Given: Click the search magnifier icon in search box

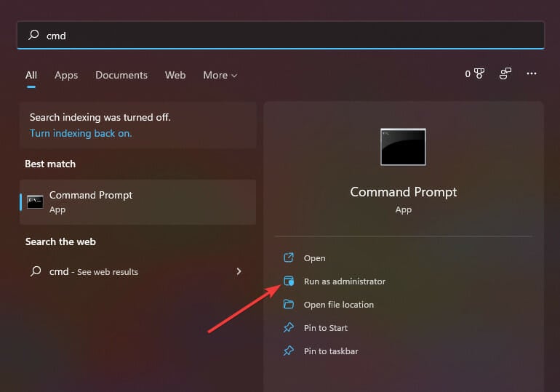Looking at the screenshot, I should pyautogui.click(x=33, y=35).
